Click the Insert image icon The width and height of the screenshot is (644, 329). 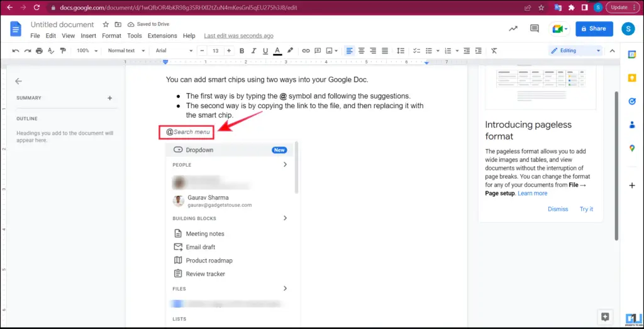(329, 51)
